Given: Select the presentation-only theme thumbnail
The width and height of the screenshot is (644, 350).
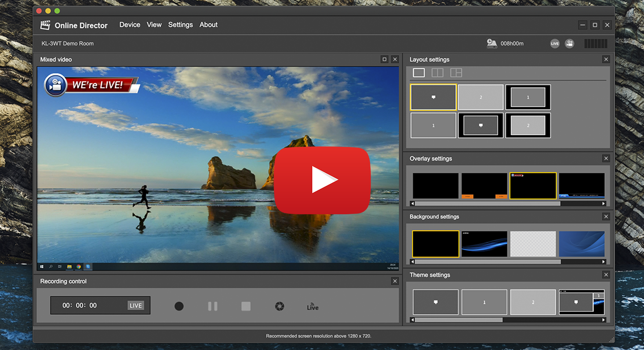Looking at the screenshot, I should [x=436, y=302].
